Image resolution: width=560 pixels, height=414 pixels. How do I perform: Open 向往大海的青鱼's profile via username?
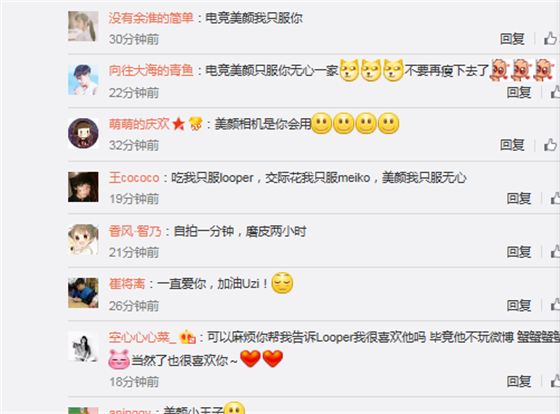coord(151,70)
